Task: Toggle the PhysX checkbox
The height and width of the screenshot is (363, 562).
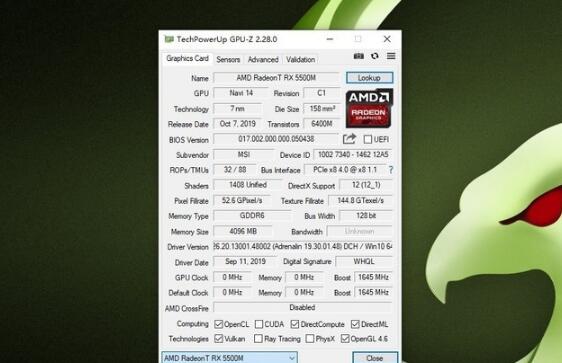Action: pyautogui.click(x=310, y=339)
